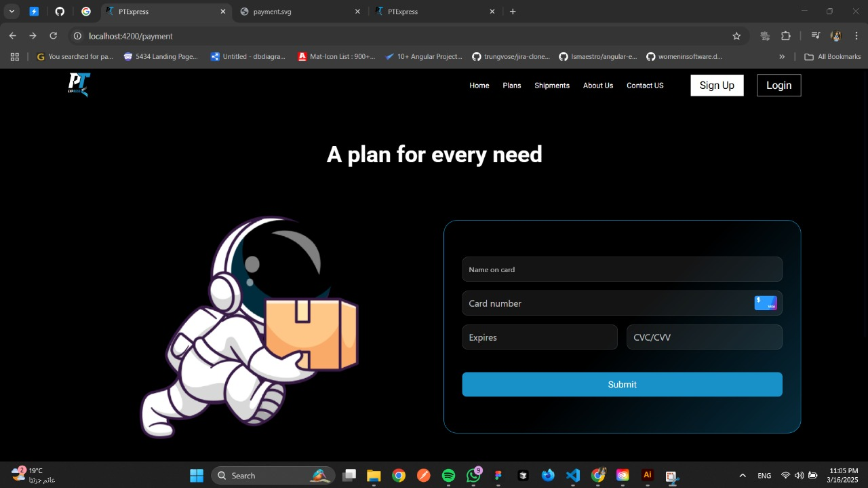Expand the hidden bookmarks overflow chevron
Screen dimensions: 868x488
pyautogui.click(x=782, y=57)
